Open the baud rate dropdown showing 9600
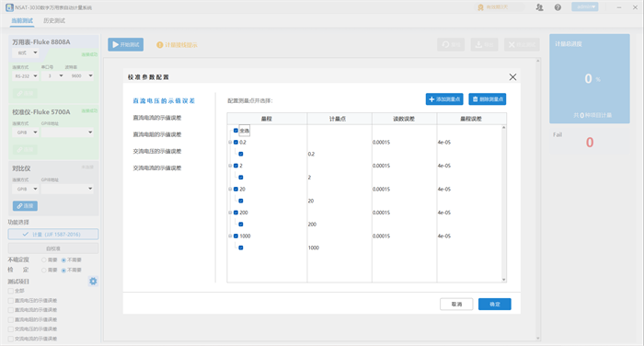644x346 pixels. 81,76
